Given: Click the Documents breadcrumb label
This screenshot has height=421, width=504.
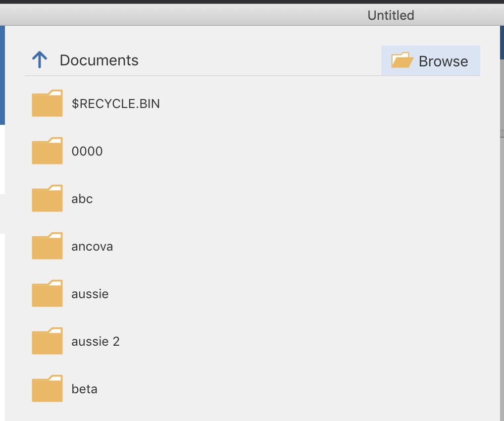Looking at the screenshot, I should (x=99, y=60).
